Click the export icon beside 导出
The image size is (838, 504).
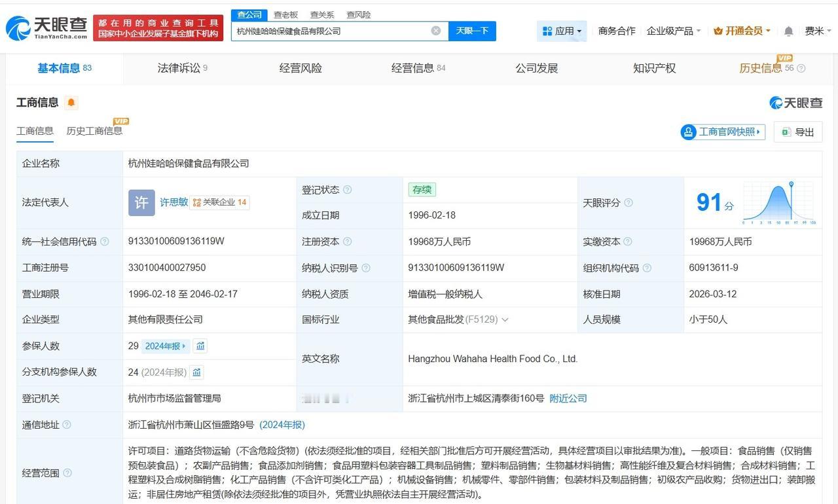point(785,132)
